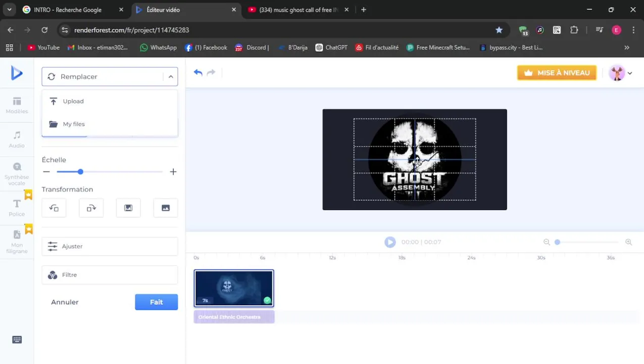Select the 7s scene thumbnail

[x=234, y=288]
